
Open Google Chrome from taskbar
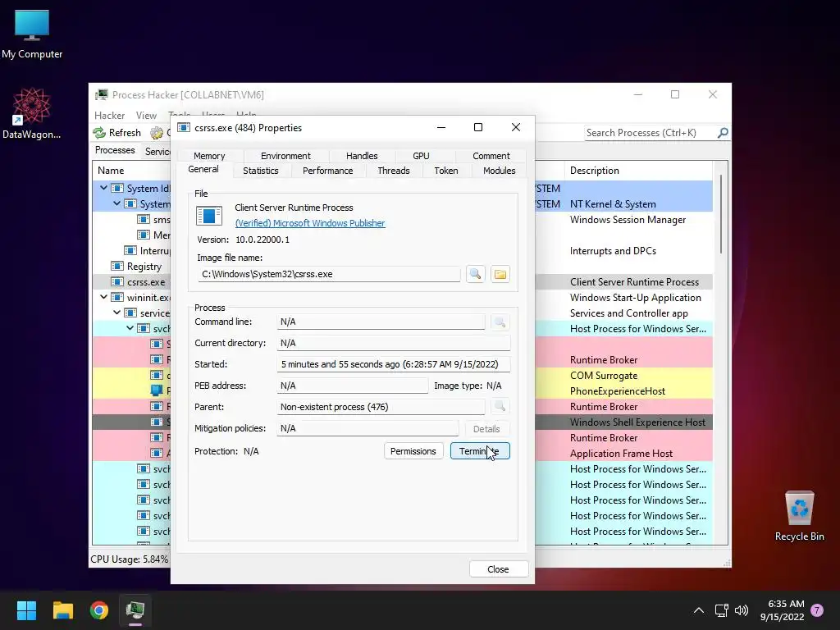click(99, 610)
